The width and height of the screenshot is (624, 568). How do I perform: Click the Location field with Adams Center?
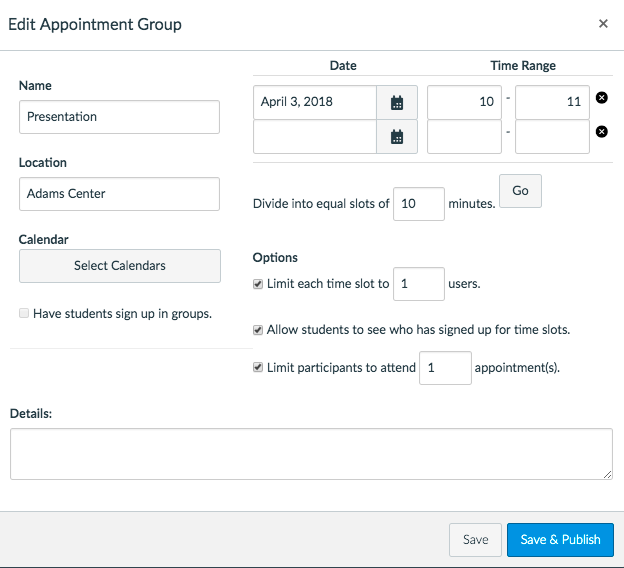tap(119, 194)
